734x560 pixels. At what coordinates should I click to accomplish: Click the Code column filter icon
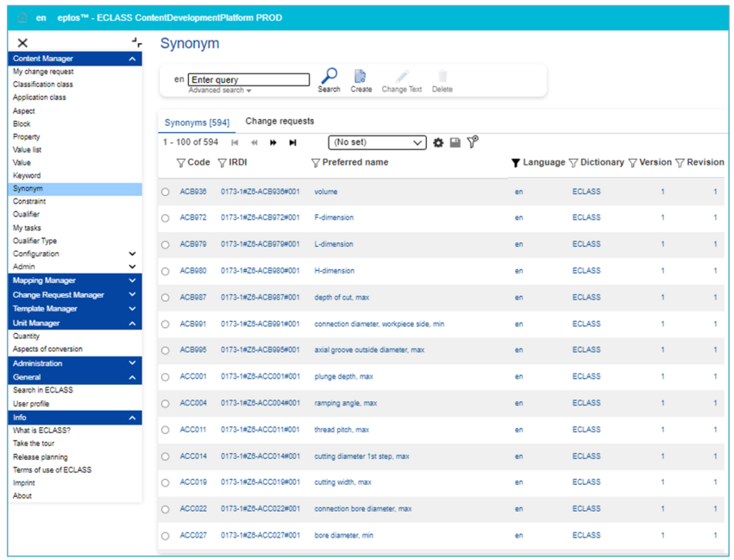click(180, 163)
